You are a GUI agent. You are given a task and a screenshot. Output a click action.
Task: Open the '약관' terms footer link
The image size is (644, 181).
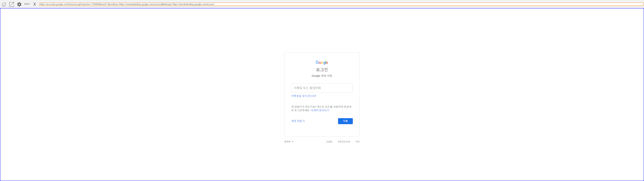[x=357, y=142]
